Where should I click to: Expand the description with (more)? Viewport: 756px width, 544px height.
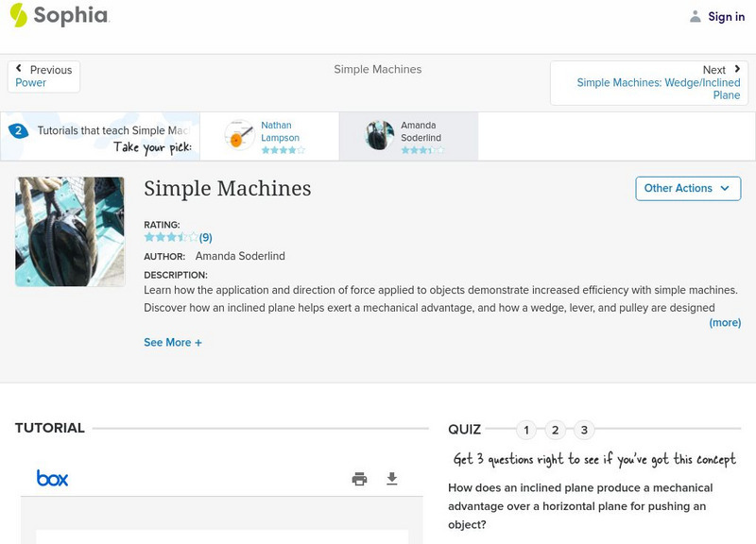click(725, 322)
